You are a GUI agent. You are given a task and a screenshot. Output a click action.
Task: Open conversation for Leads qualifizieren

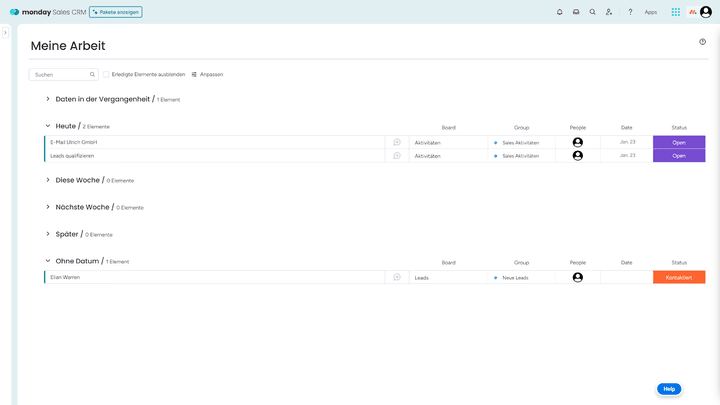click(x=397, y=156)
